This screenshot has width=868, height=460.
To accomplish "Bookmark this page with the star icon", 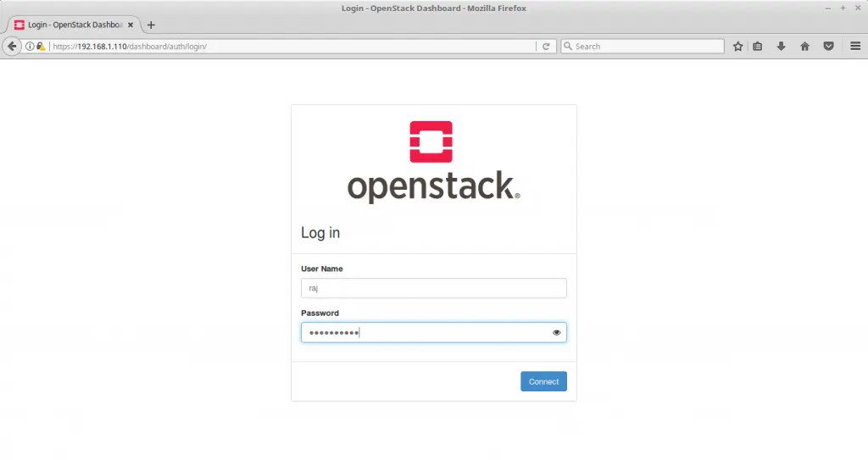I will pos(738,47).
